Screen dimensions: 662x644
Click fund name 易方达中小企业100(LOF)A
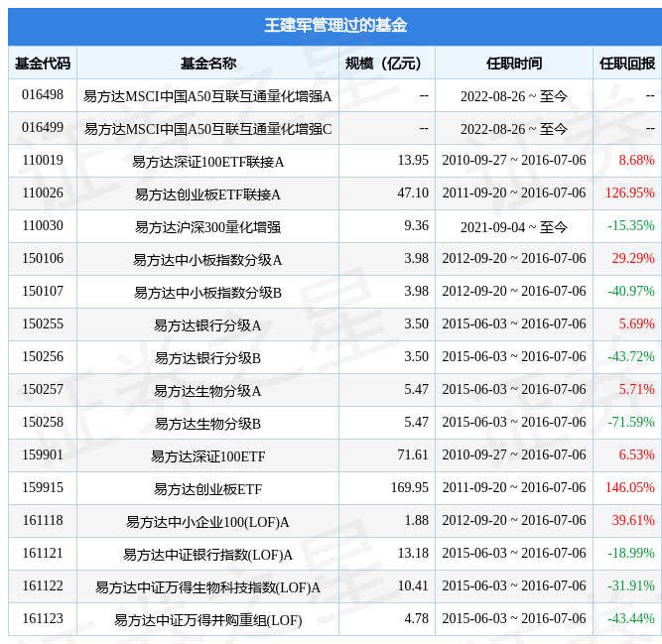pos(207,522)
